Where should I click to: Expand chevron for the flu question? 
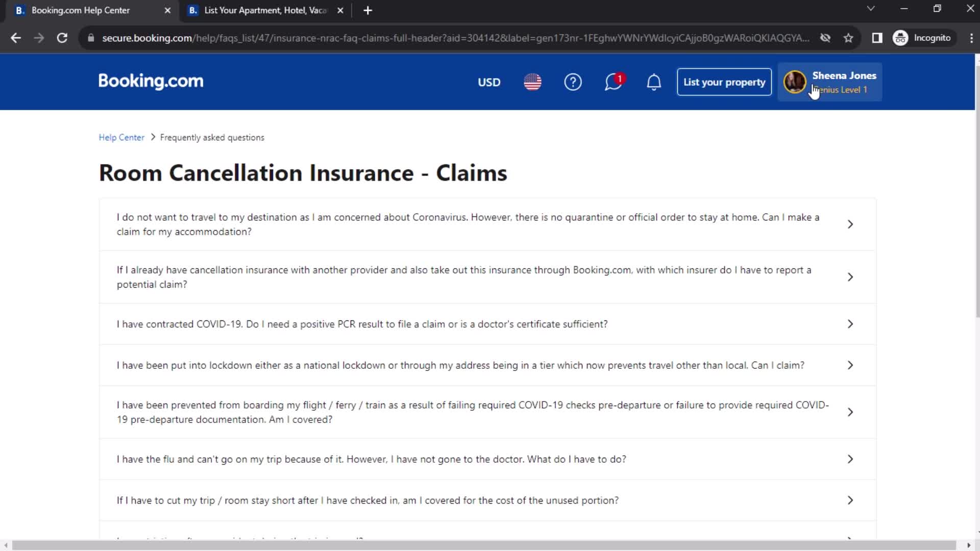850,459
